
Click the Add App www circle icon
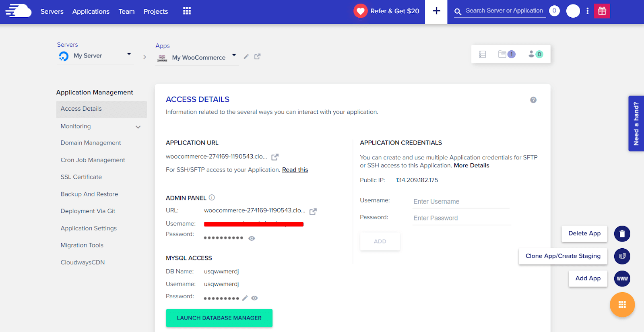[622, 278]
